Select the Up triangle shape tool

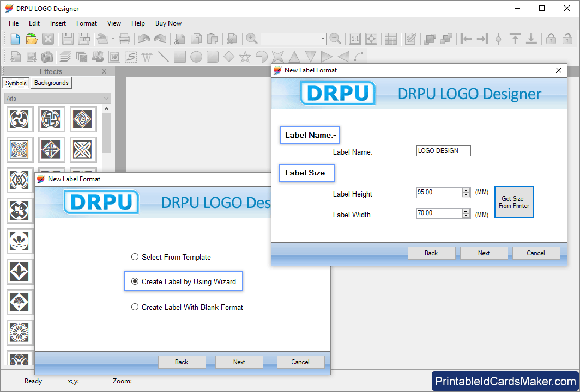(x=294, y=57)
